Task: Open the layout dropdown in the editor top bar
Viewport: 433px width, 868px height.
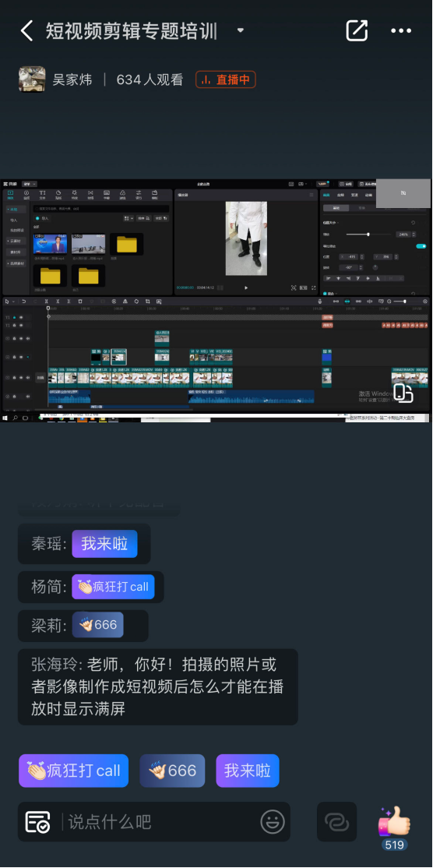Action: coord(302,184)
